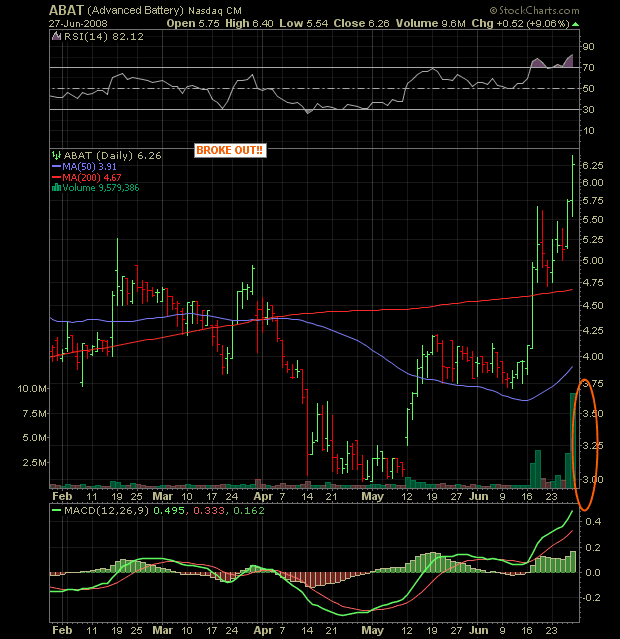Click the ABAT (Daily) 6.26 legend text
Image resolution: width=620 pixels, height=639 pixels.
[x=113, y=155]
